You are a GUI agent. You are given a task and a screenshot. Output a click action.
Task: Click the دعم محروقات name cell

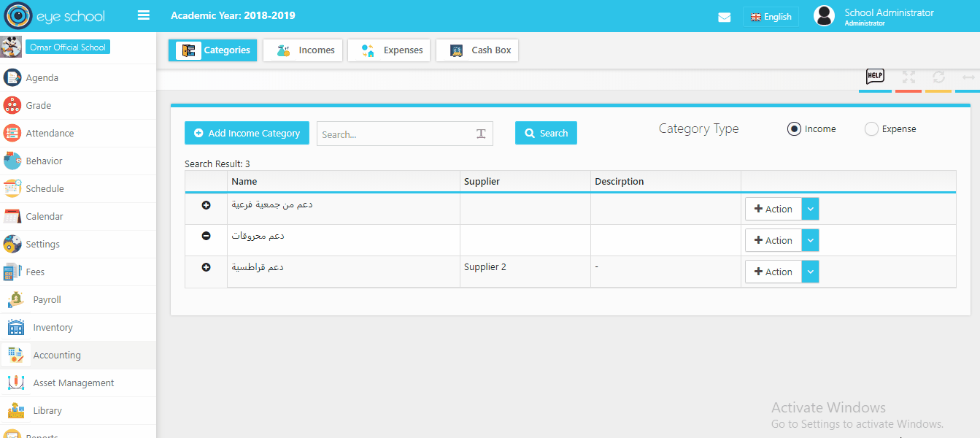pos(344,240)
